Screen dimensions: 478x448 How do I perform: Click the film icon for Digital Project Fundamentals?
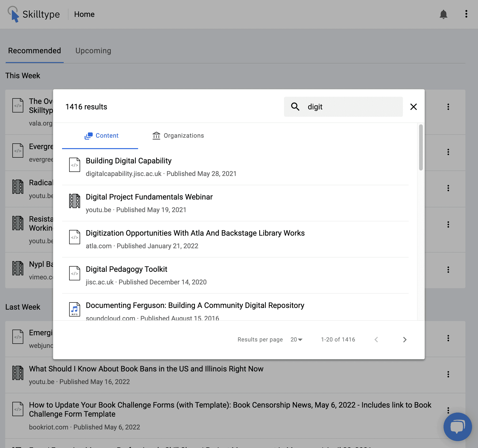tap(75, 201)
